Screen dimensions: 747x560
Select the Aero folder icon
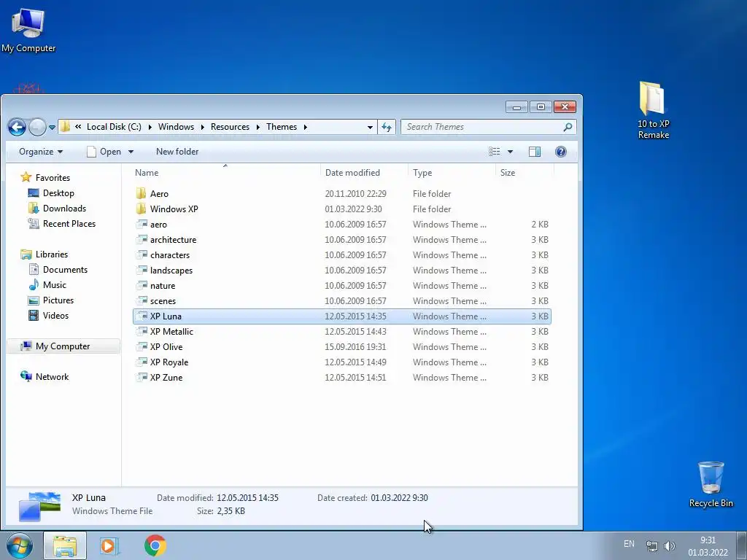pos(141,194)
